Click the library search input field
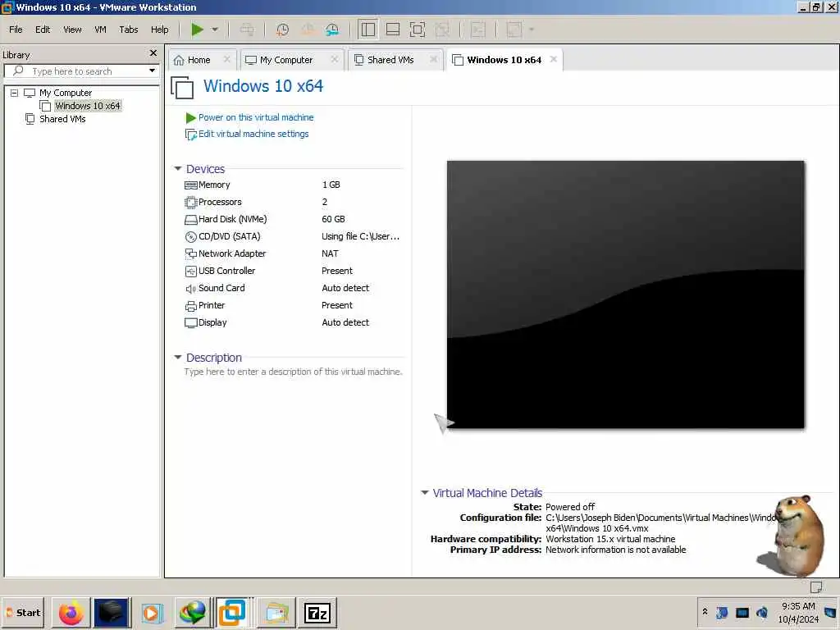This screenshot has height=630, width=840. coord(80,71)
